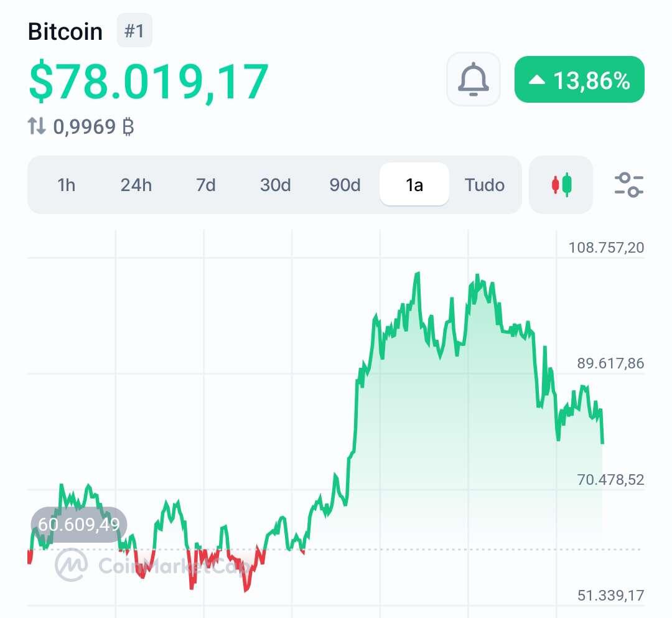Tap the $78.019,17 price display

(x=148, y=81)
